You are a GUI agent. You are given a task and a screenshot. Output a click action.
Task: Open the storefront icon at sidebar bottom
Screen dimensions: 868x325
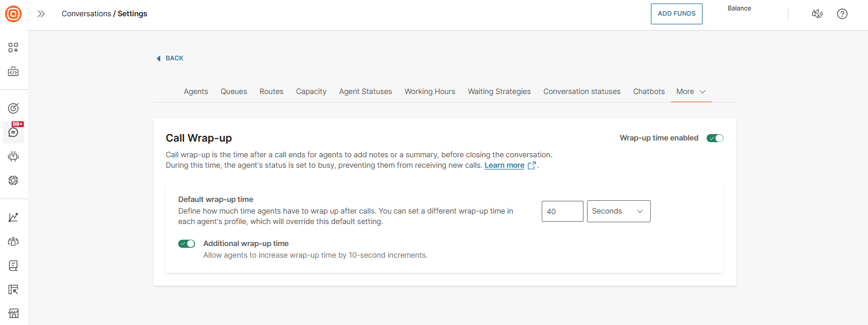point(13,313)
